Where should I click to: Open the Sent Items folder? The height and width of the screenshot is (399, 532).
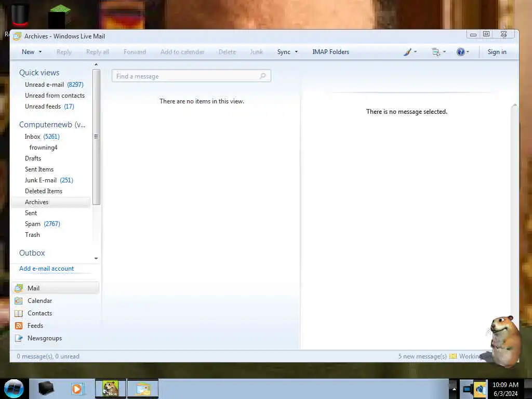39,169
